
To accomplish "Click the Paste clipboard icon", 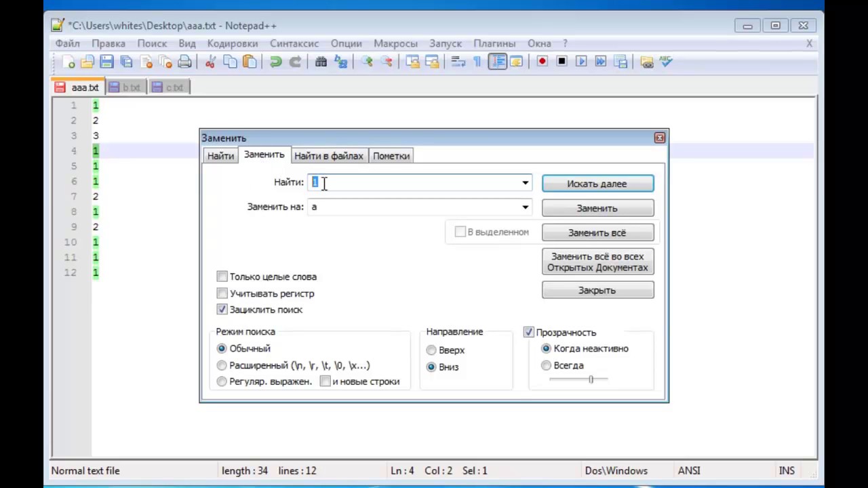I will (250, 62).
